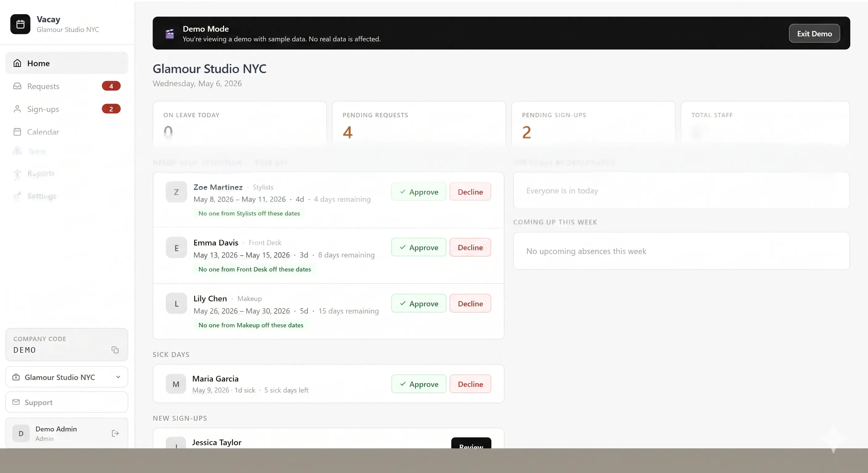Decline Emma Davis's request
This screenshot has height=473, width=868.
point(470,248)
